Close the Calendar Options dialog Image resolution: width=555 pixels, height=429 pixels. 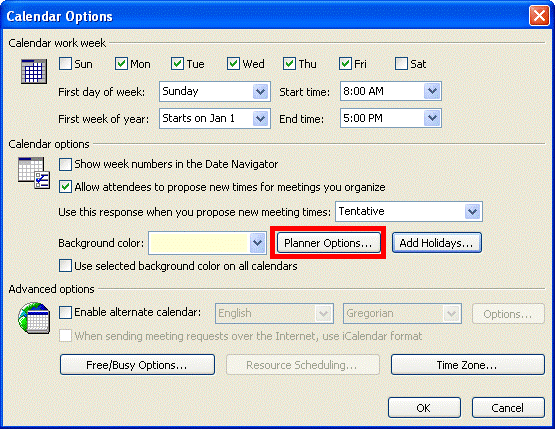point(539,16)
